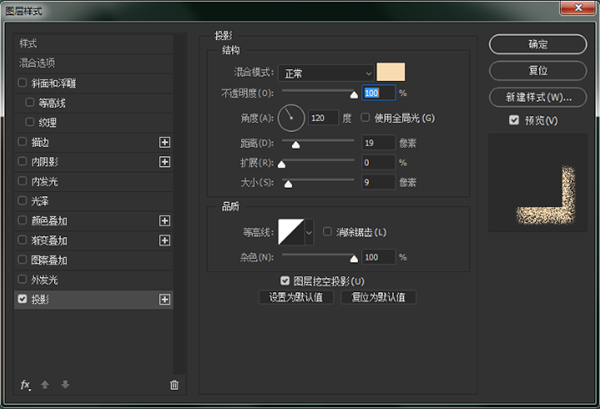Expand the 等高线 contour picker arrow

(309, 231)
